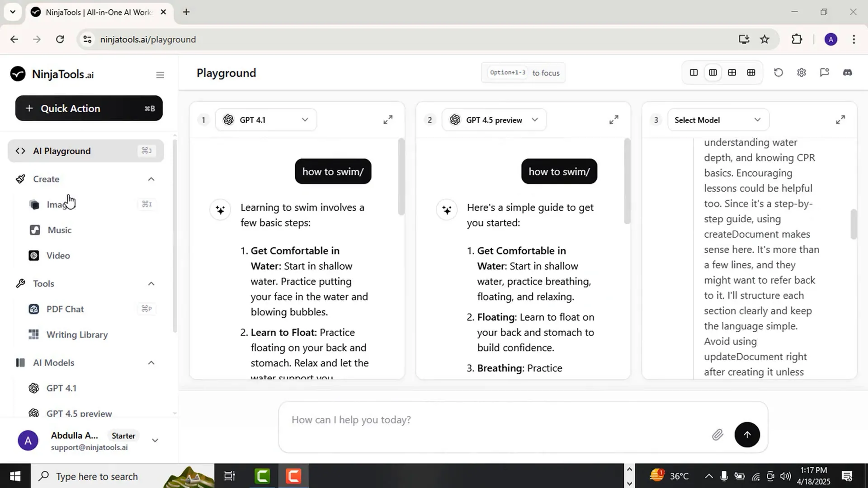Open Discord community link icon
The height and width of the screenshot is (488, 868).
(848, 73)
